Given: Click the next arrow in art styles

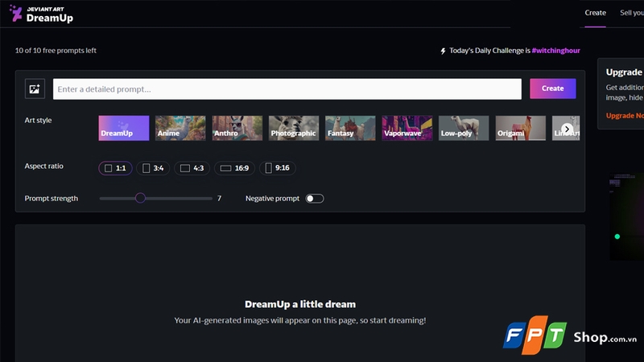Looking at the screenshot, I should (x=567, y=129).
